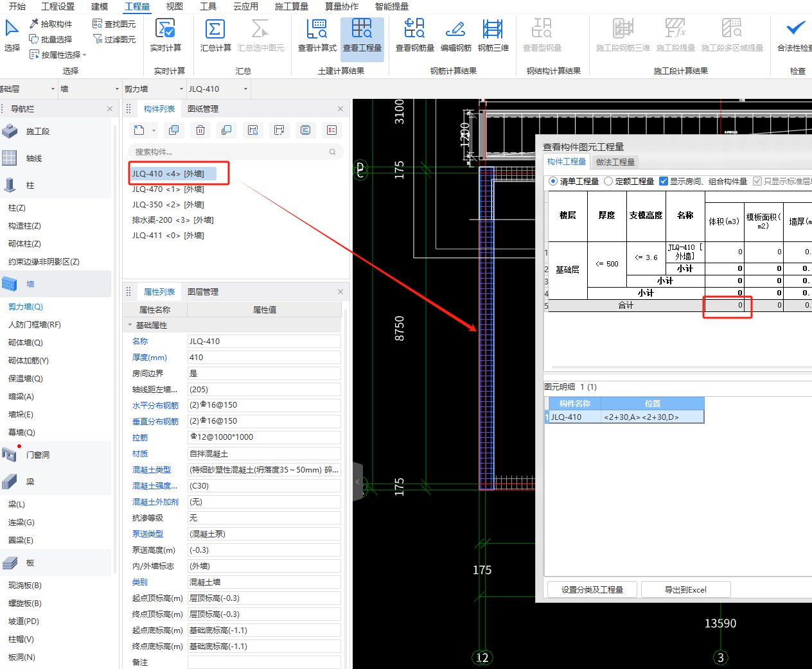Screen dimensions: 812x669
Task: Click the copy component icon in 构件列表
Action: pyautogui.click(x=173, y=130)
